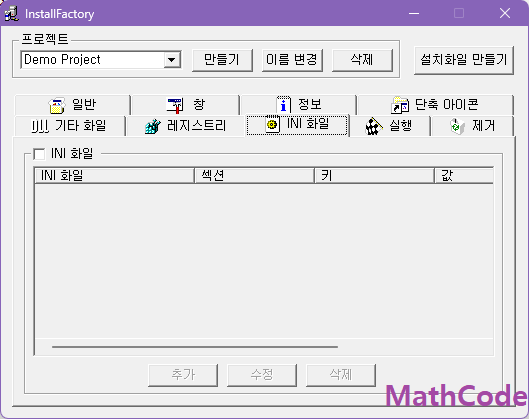This screenshot has width=529, height=419.
Task: Switch to the 실행 tab
Action: pyautogui.click(x=390, y=126)
